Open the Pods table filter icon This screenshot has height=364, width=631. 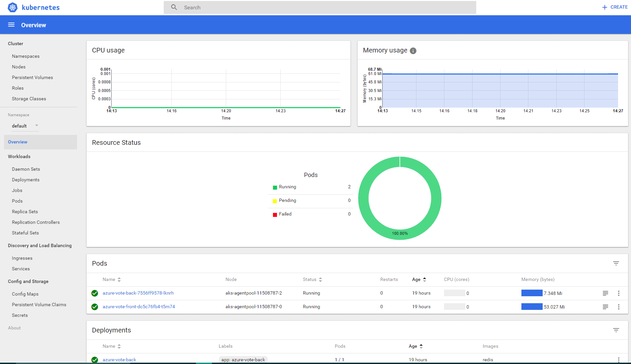tap(616, 263)
